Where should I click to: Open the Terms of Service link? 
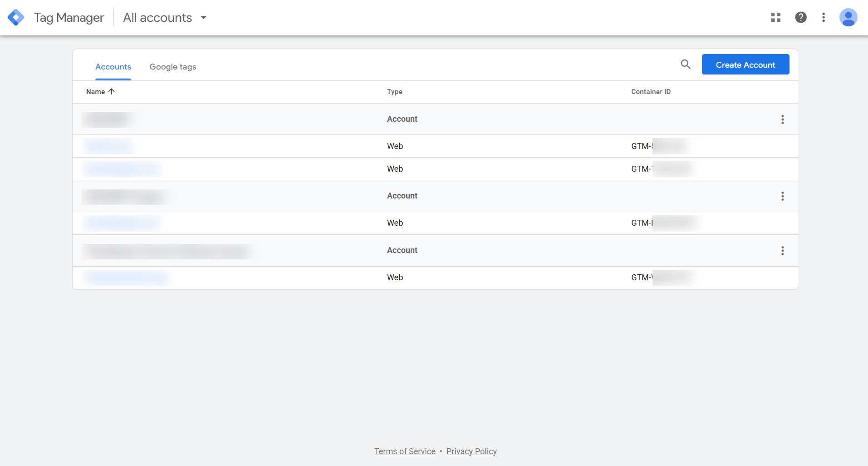(405, 451)
